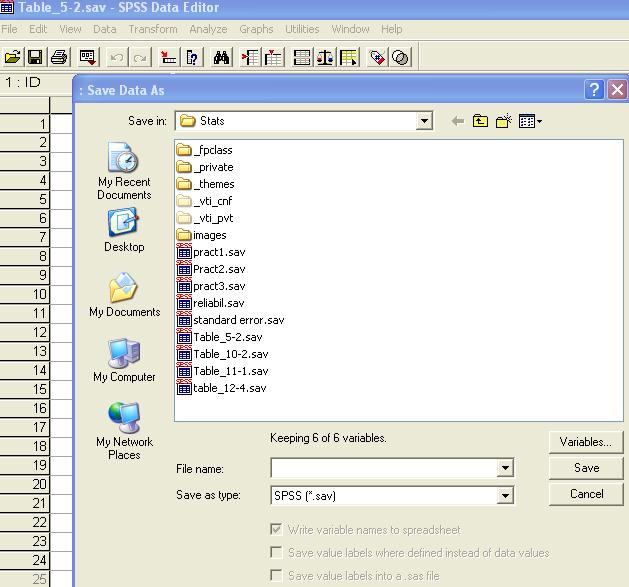
Task: Click the Variables info toolbar icon
Action: point(192,58)
